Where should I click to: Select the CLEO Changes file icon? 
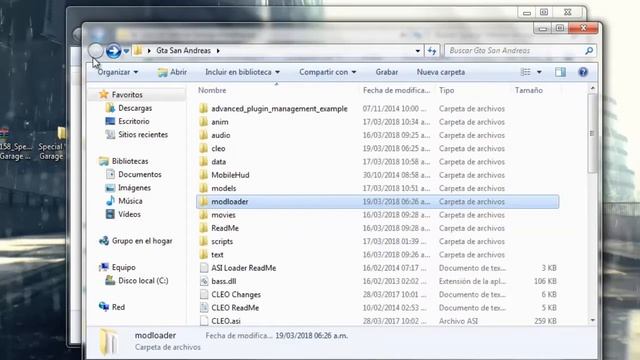point(204,294)
